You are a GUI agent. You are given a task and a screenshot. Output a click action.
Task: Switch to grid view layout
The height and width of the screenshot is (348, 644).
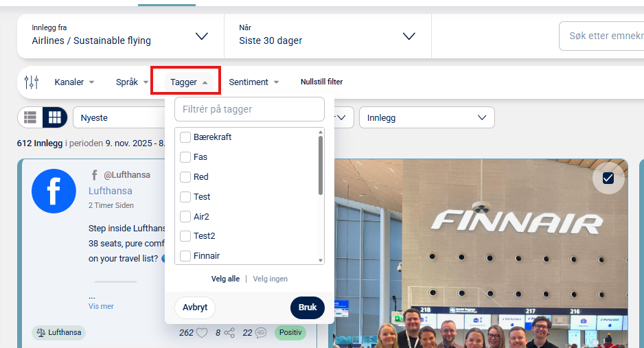click(x=55, y=118)
